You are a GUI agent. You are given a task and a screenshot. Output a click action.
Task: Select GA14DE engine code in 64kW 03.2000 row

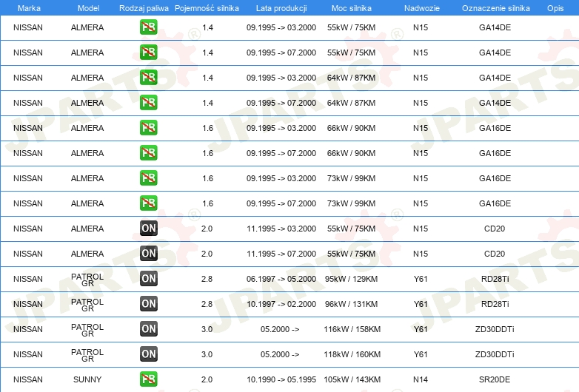click(x=495, y=78)
